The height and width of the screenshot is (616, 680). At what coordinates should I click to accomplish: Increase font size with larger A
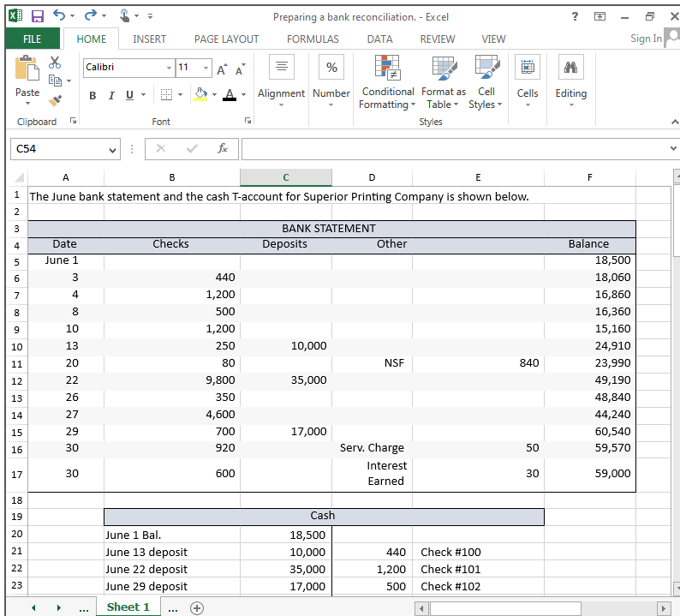[x=222, y=69]
